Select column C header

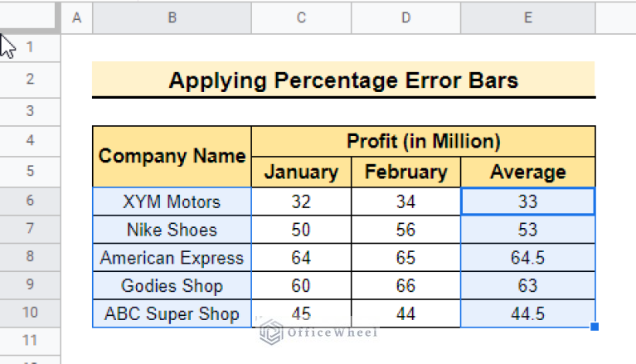coord(301,18)
